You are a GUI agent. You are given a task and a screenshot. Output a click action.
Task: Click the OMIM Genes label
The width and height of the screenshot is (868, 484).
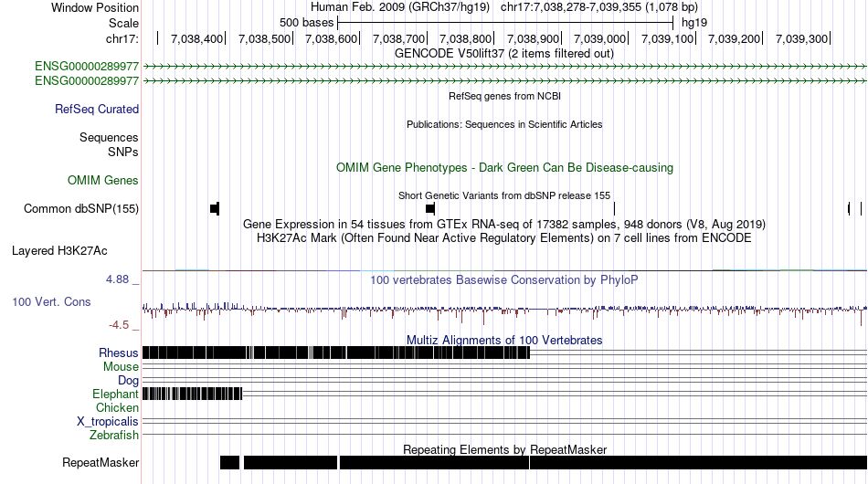pyautogui.click(x=103, y=180)
